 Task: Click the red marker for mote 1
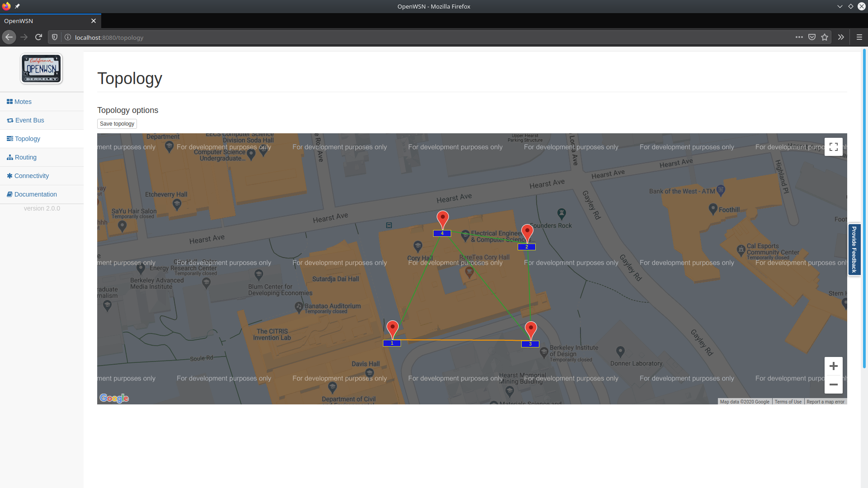click(x=392, y=329)
